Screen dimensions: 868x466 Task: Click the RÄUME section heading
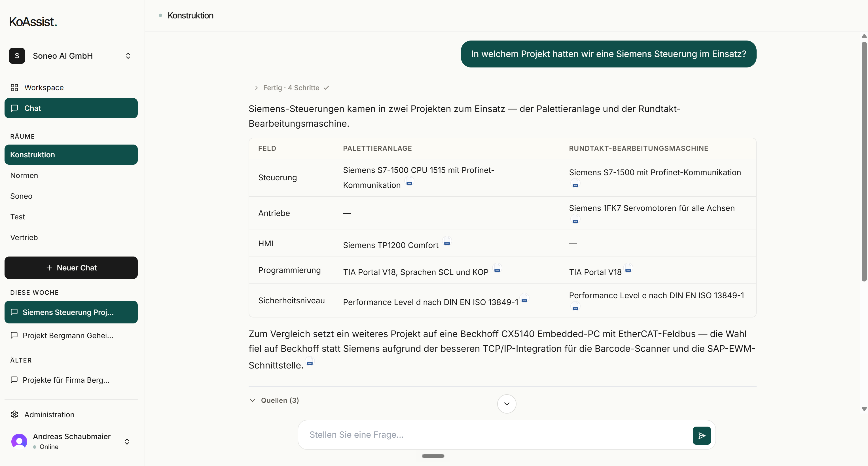coord(23,136)
